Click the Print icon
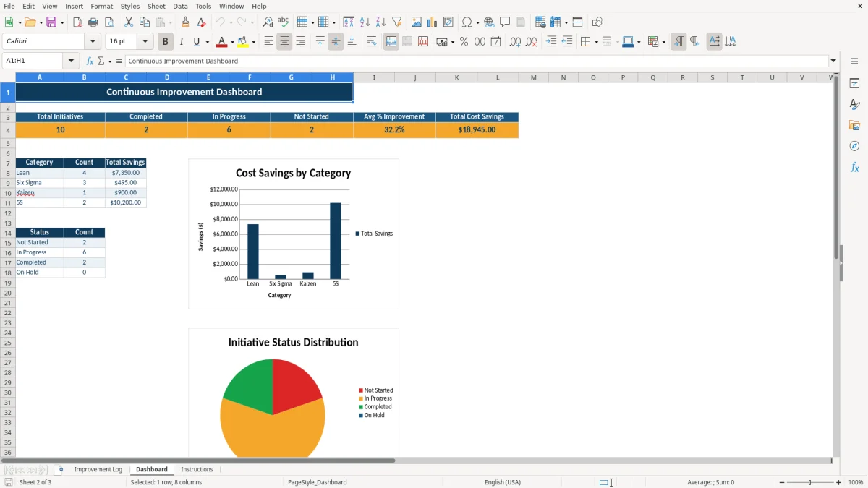 93,22
